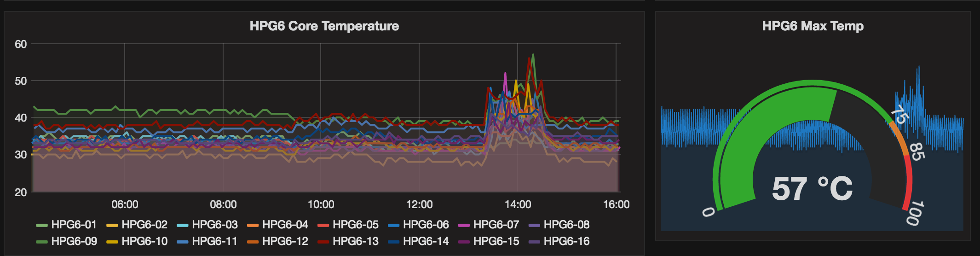This screenshot has width=980, height=256.
Task: Toggle the HPG6-06 legend entry
Action: coord(419,225)
